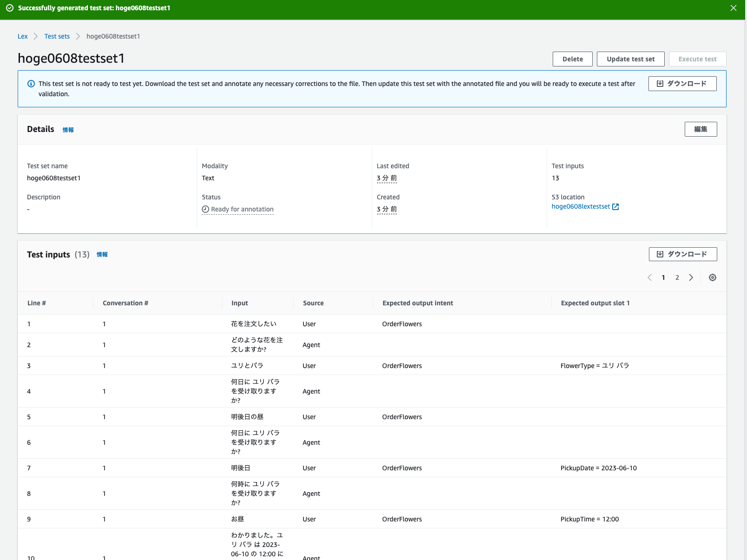
Task: Select current page 1 in pagination
Action: click(x=663, y=277)
